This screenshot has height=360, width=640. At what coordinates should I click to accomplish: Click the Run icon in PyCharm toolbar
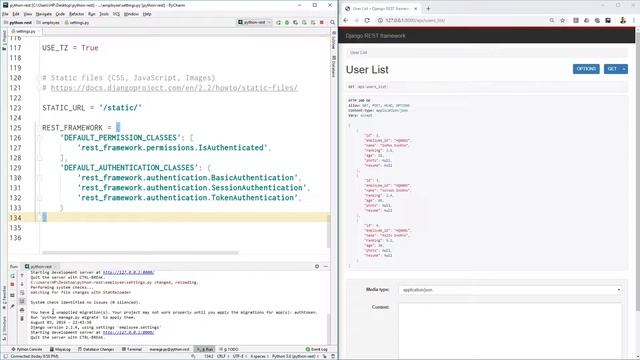278,22
